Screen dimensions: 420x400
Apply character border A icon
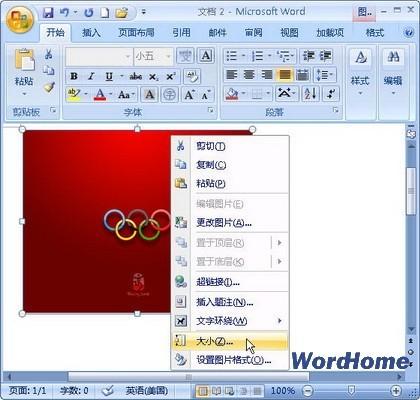pos(206,56)
